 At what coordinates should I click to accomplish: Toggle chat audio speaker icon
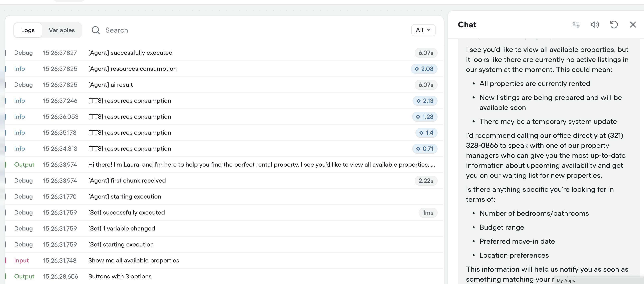595,24
